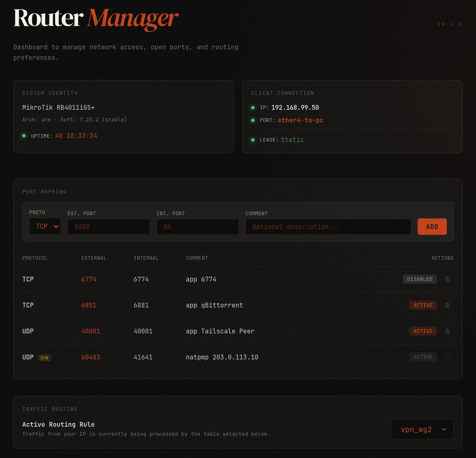Click the uptime value 4d 18:33:24
476x458 pixels.
tap(76, 136)
